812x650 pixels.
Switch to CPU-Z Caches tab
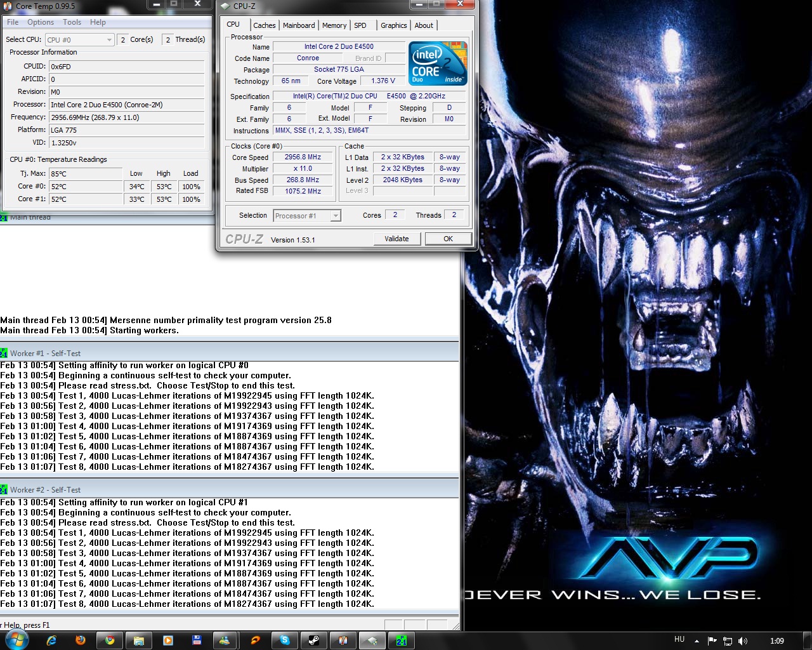264,25
